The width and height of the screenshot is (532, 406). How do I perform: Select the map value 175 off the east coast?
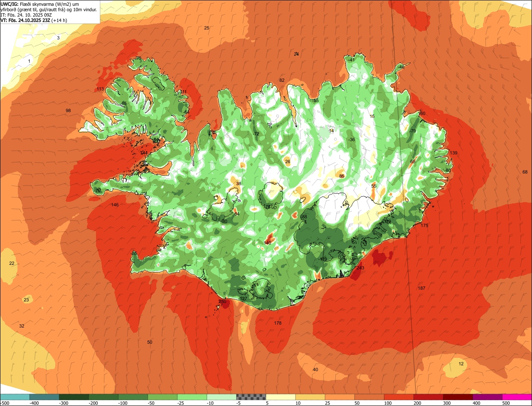424,225
